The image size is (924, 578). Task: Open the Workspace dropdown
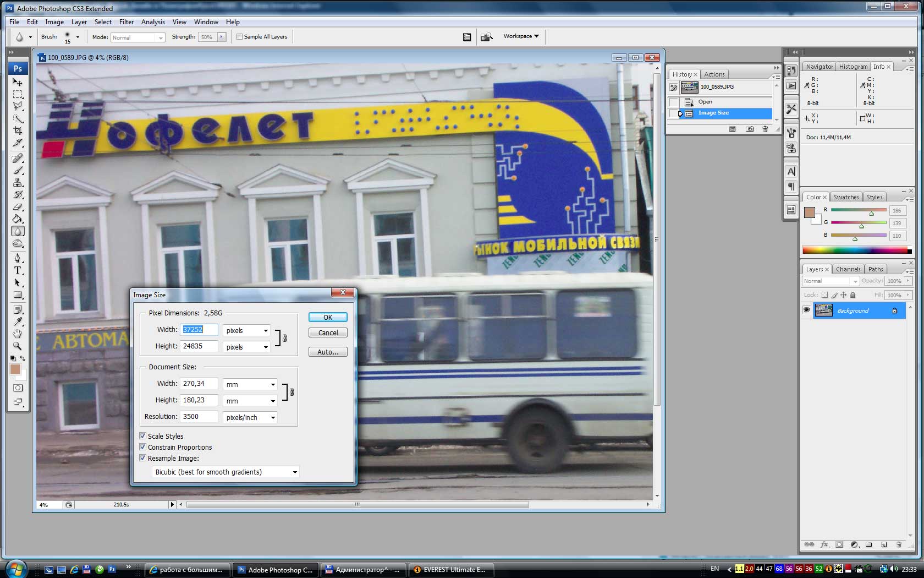tap(521, 36)
